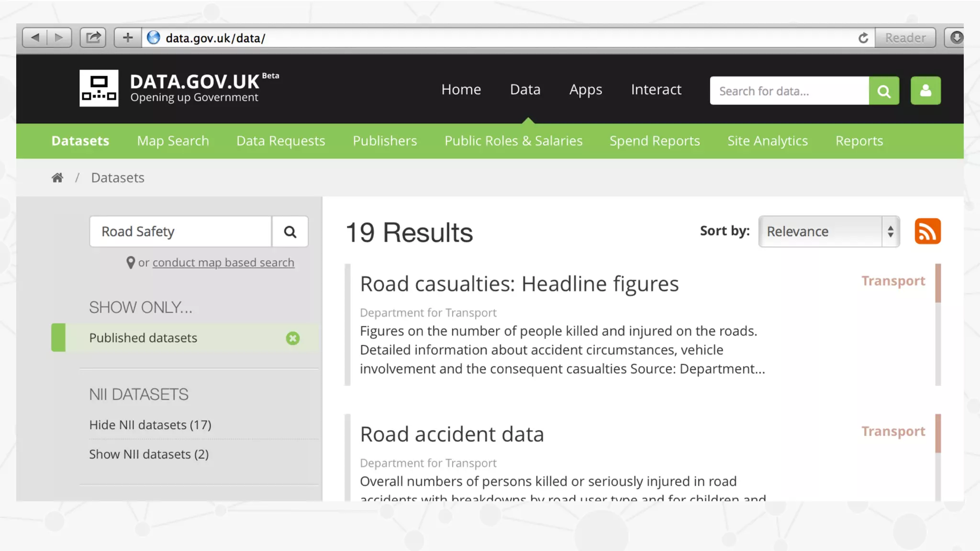Viewport: 980px width, 551px height.
Task: Click the home icon in breadcrumb
Action: point(57,178)
